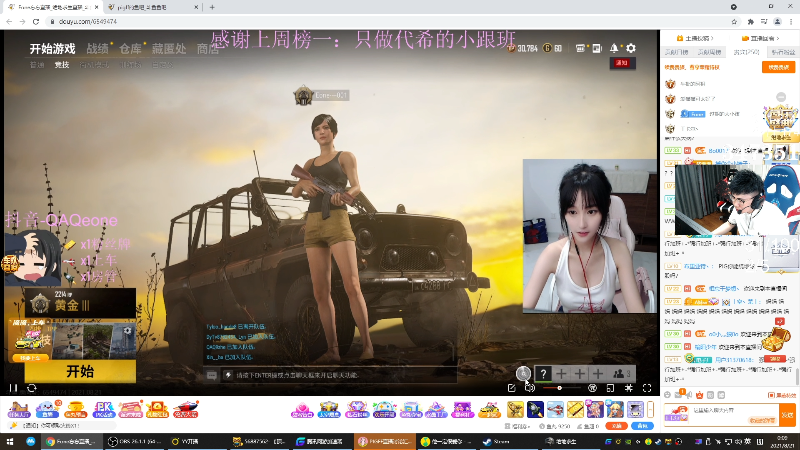
Task: Mute the player with the speaker icon
Action: pyautogui.click(x=530, y=388)
